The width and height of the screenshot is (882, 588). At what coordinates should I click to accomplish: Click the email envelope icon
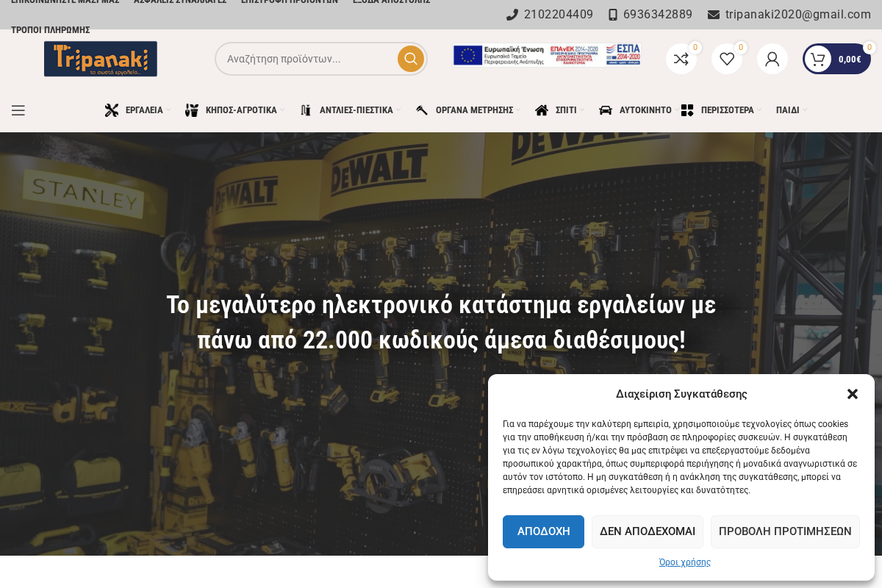(x=714, y=15)
